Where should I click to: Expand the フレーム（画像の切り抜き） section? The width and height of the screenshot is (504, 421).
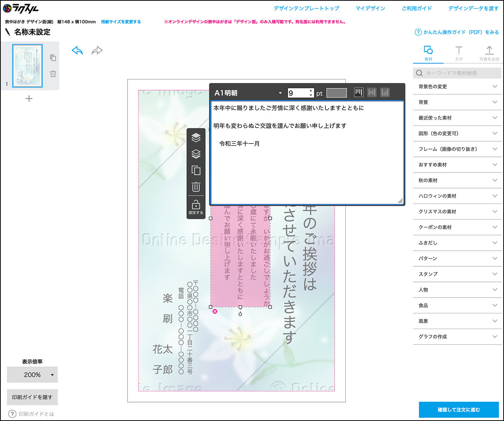[x=457, y=149]
